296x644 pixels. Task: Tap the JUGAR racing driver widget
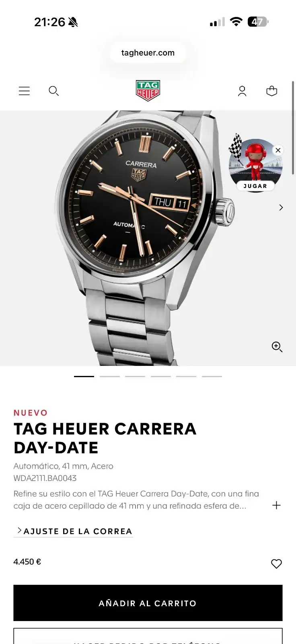(255, 165)
